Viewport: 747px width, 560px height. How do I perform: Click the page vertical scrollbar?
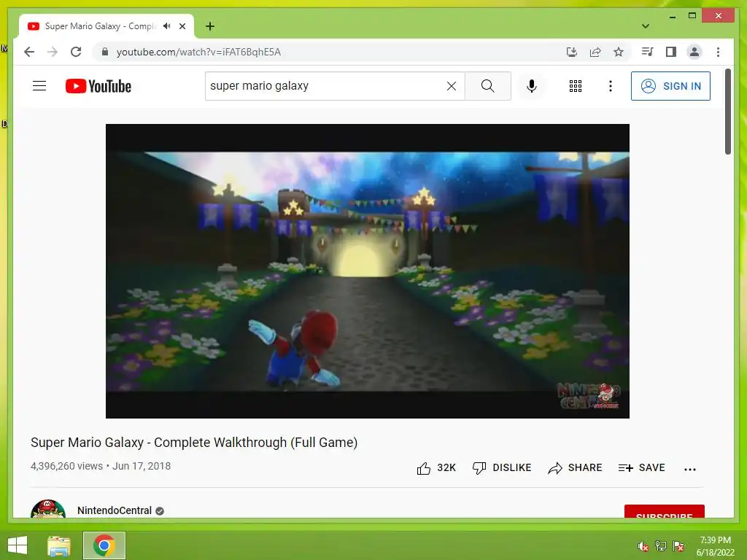coord(728,112)
